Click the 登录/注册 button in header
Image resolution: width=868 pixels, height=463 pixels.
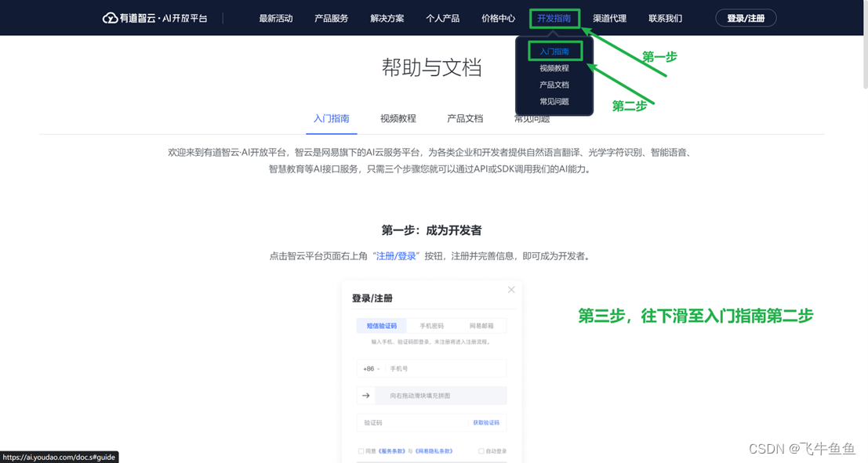746,18
